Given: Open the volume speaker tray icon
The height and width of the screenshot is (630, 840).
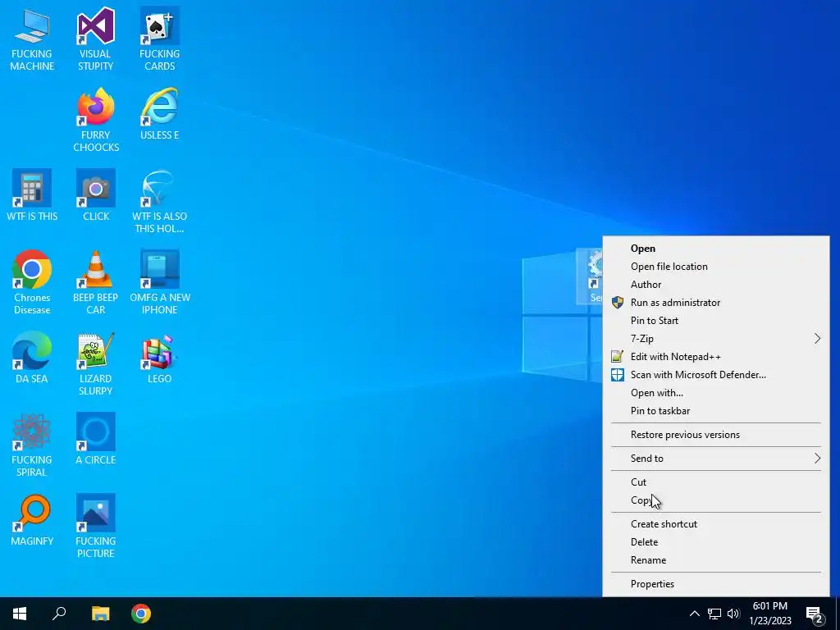Looking at the screenshot, I should point(733,614).
